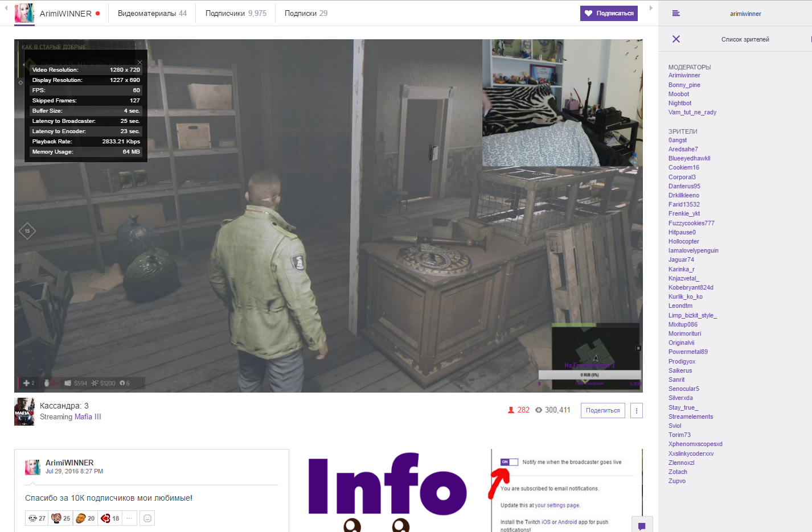Select viewer Cookiem16
This screenshot has width=812, height=532.
pyautogui.click(x=684, y=167)
